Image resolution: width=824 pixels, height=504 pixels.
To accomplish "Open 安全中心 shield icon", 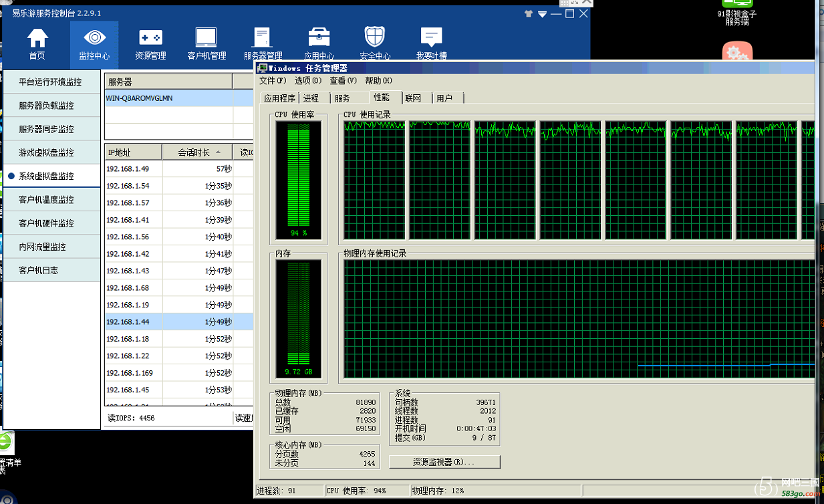I will [x=374, y=38].
